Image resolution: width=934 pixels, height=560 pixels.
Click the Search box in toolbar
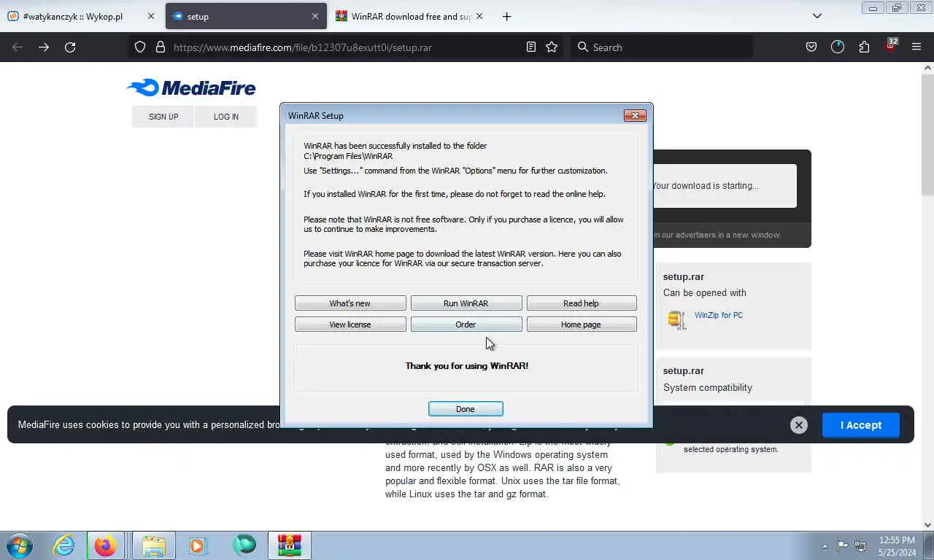661,47
